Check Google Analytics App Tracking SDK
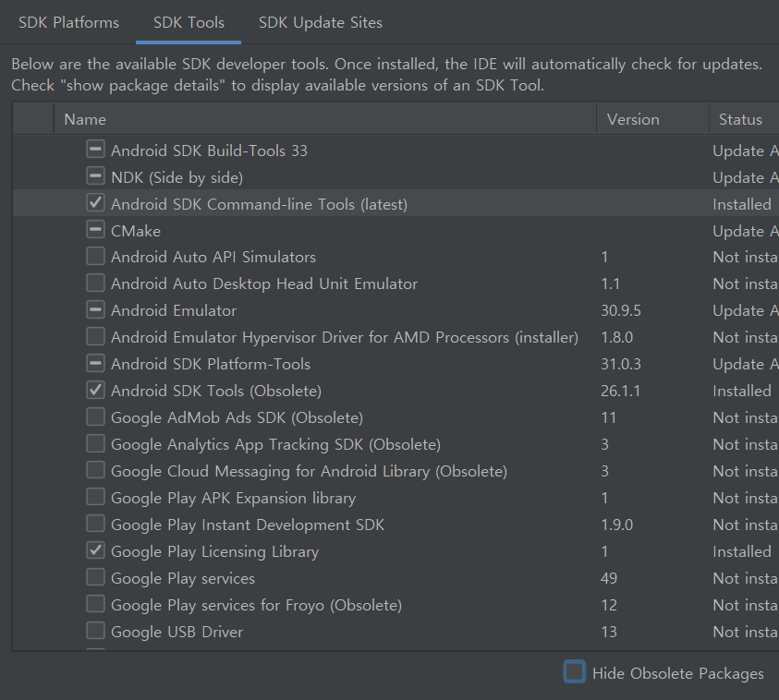 click(x=95, y=444)
